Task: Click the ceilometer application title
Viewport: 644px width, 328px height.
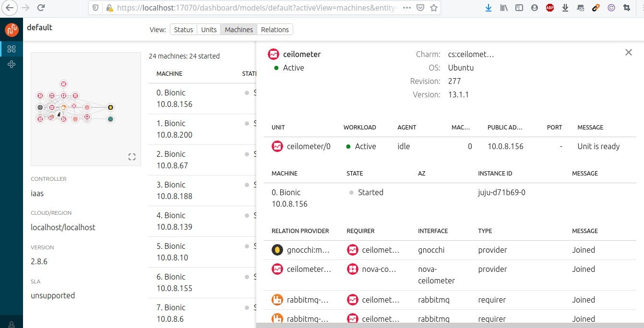Action: (x=302, y=54)
